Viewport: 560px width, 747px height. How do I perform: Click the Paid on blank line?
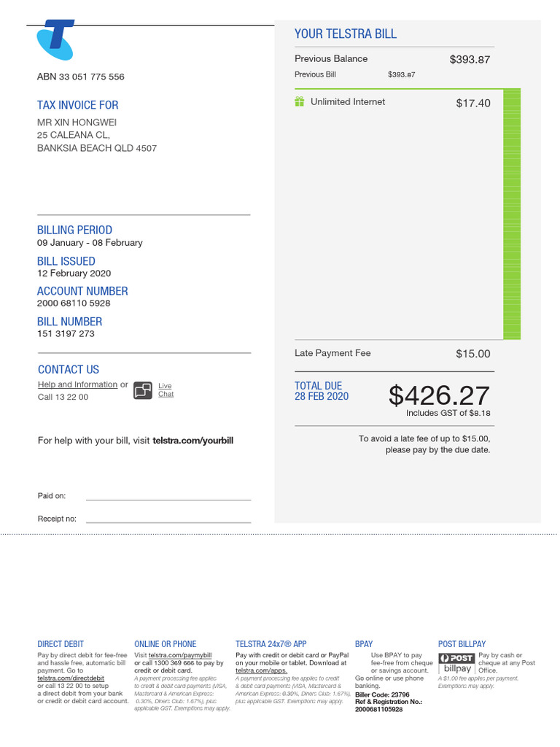point(168,499)
